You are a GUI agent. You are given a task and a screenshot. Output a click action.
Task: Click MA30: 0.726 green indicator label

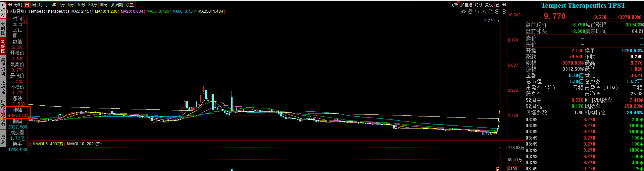[158, 11]
